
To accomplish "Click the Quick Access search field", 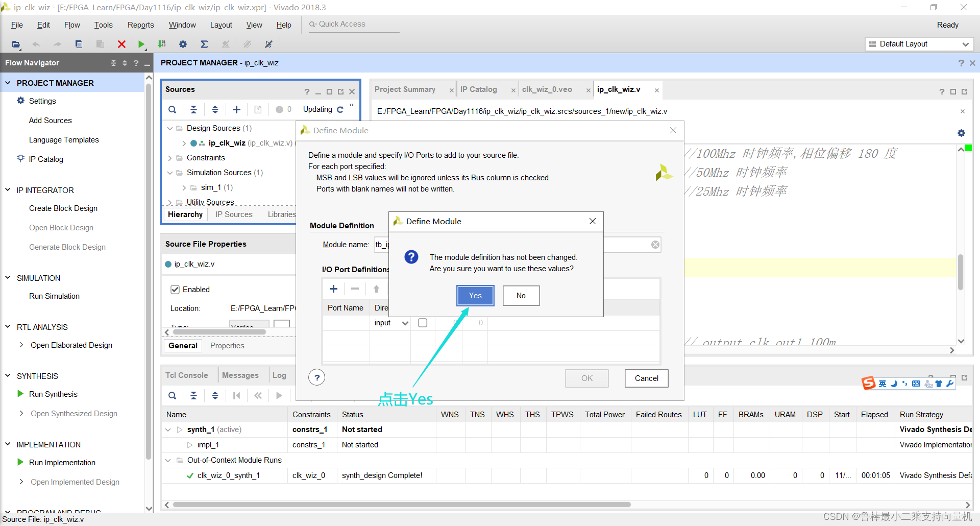I will pos(354,24).
